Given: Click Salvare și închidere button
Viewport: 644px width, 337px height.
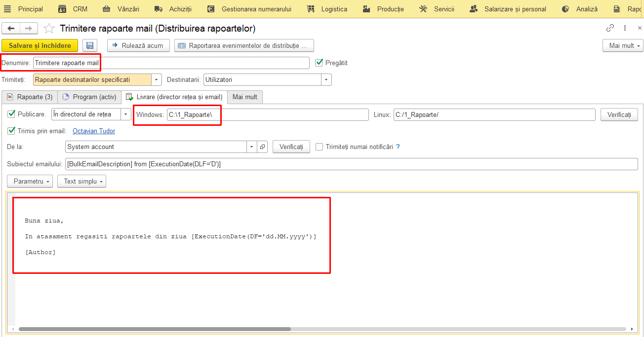Looking at the screenshot, I should pos(40,45).
